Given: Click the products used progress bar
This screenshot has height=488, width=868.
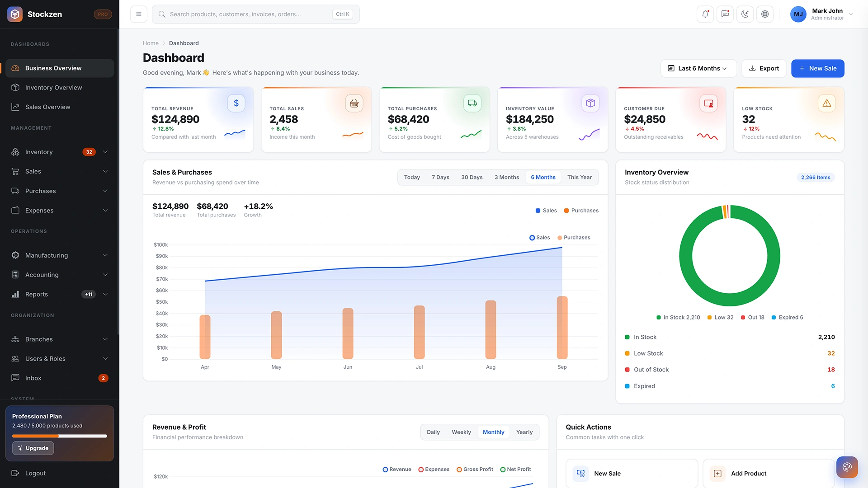Looking at the screenshot, I should point(60,436).
